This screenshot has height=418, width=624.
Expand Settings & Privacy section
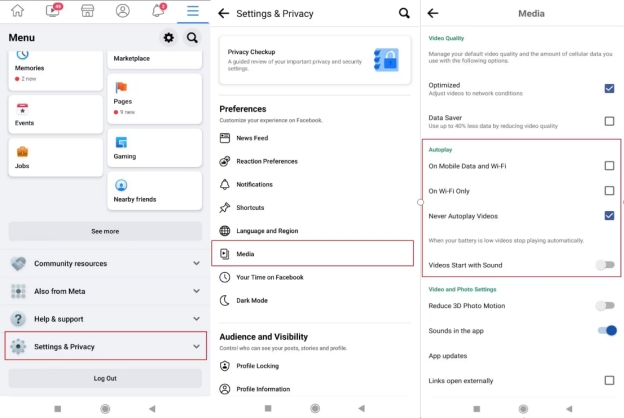[x=105, y=346]
